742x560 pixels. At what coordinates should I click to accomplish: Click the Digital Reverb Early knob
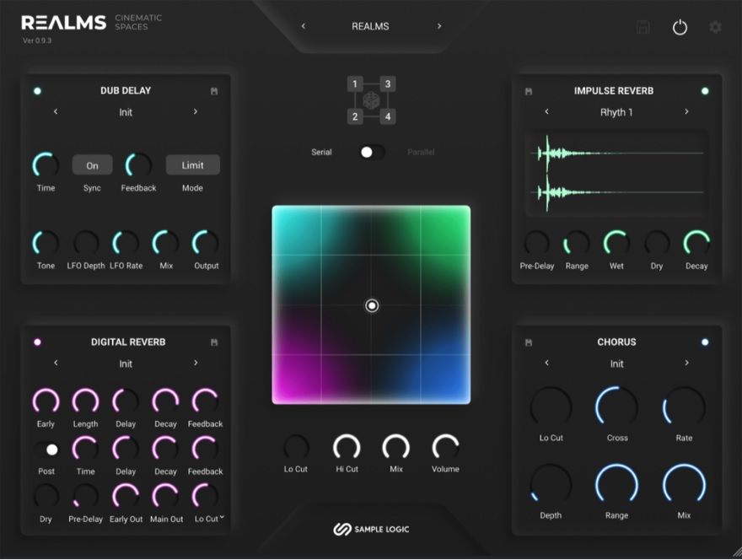click(46, 401)
